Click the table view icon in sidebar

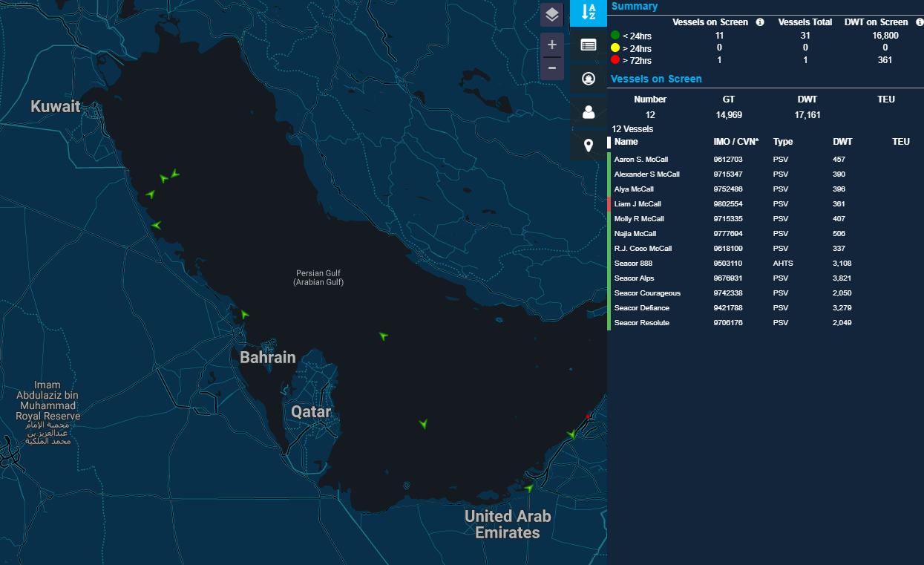tap(588, 45)
